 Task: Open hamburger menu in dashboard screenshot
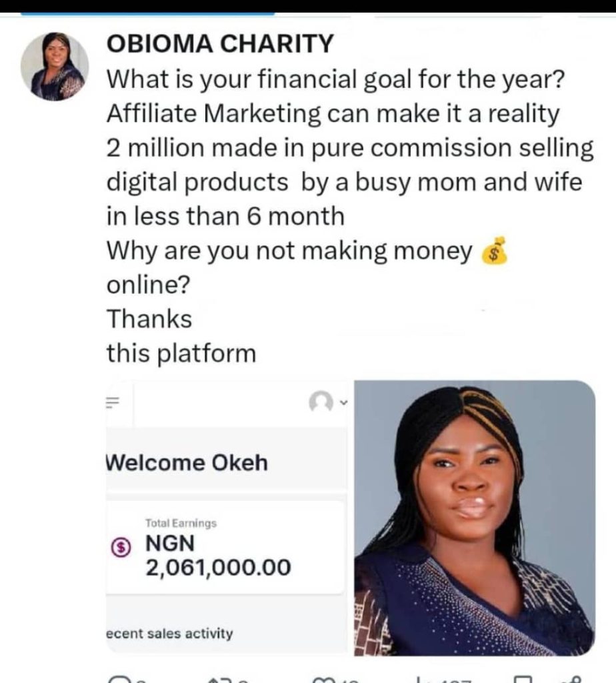click(x=113, y=403)
